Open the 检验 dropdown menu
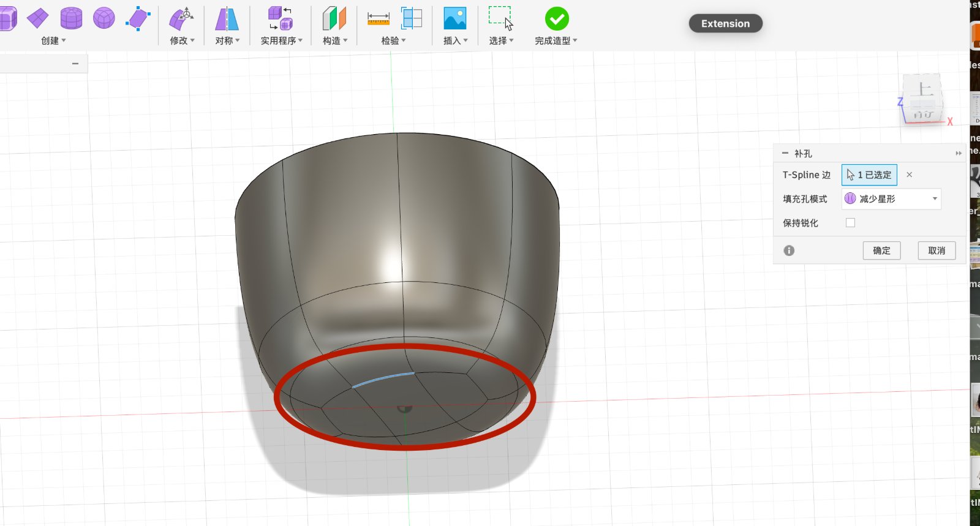Image resolution: width=980 pixels, height=526 pixels. (393, 40)
